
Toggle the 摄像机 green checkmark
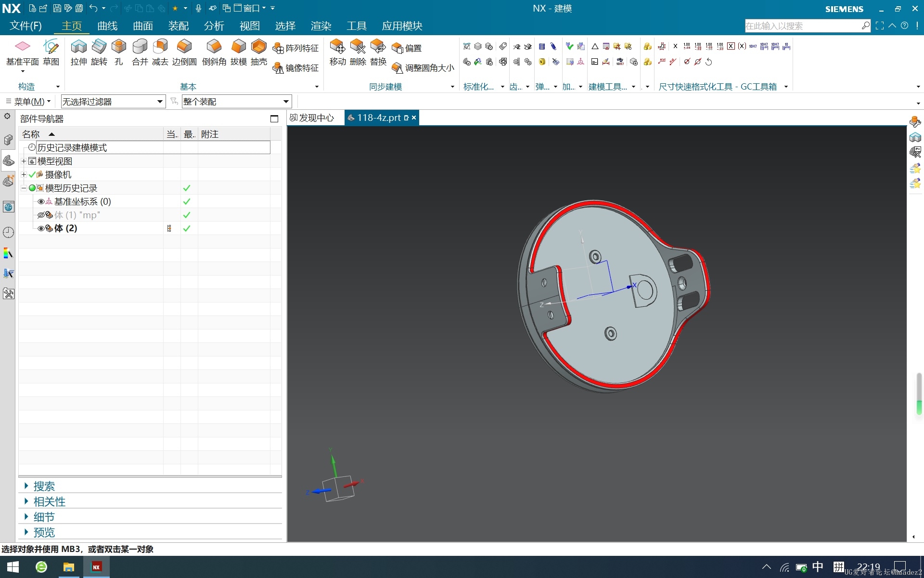[32, 174]
